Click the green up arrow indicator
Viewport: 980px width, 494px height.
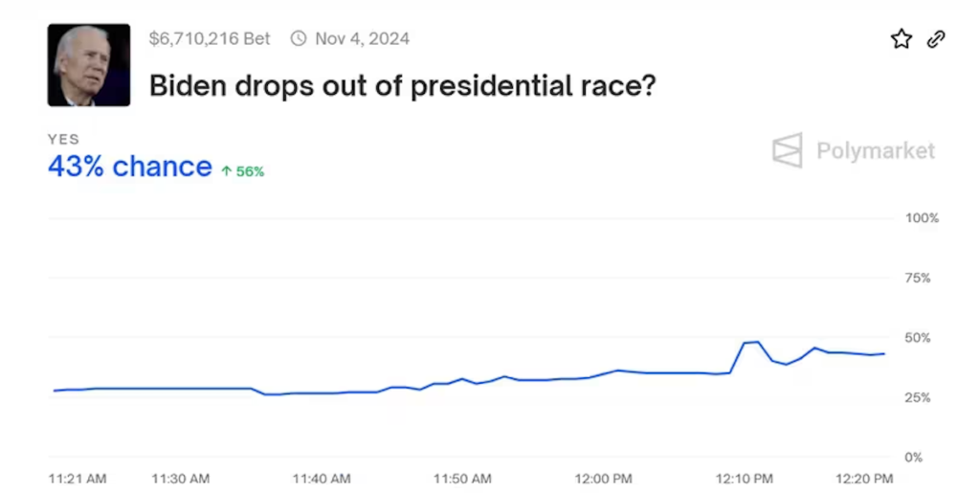coord(227,171)
